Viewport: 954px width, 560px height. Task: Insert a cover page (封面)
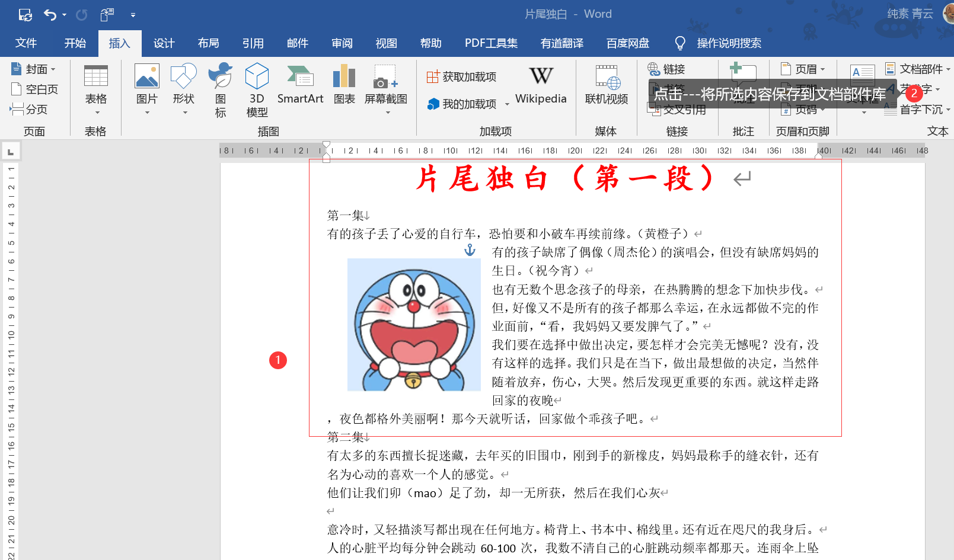pyautogui.click(x=33, y=69)
